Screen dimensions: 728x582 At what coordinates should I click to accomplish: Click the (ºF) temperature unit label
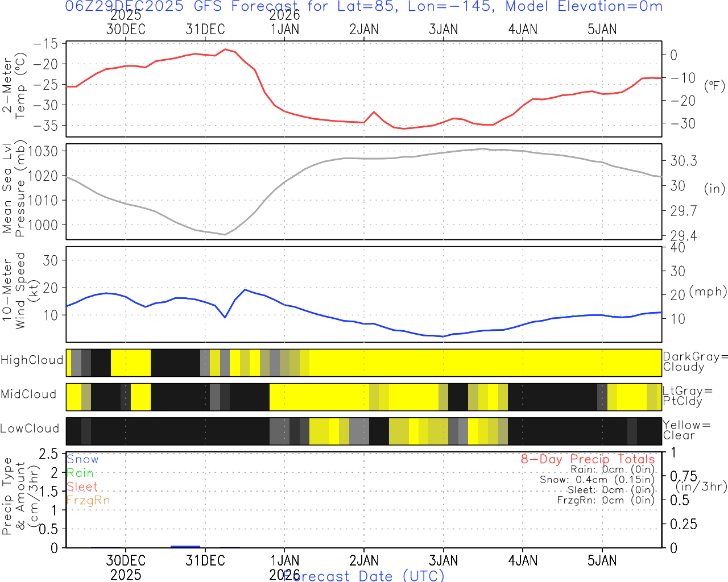(x=714, y=86)
